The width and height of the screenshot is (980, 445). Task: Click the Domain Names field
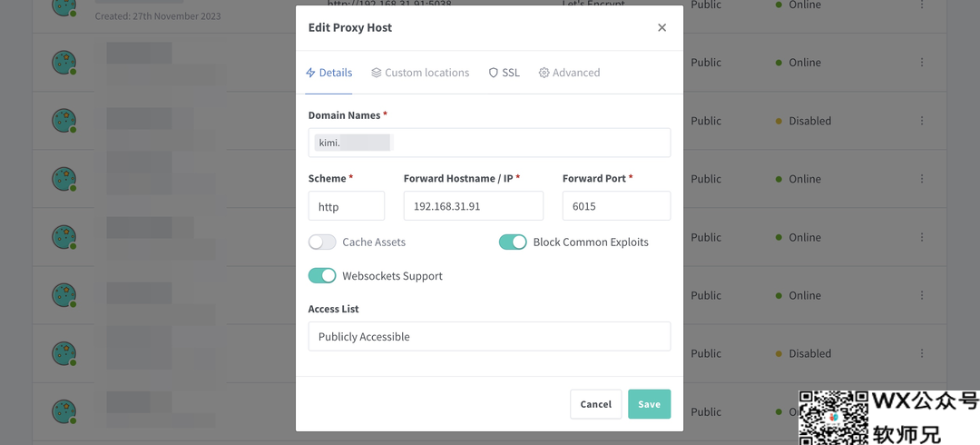(x=489, y=143)
